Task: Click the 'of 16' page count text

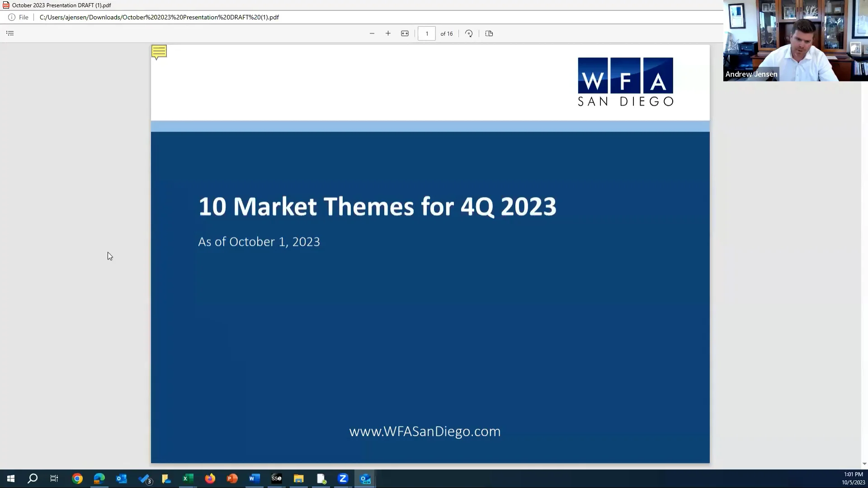Action: [447, 33]
